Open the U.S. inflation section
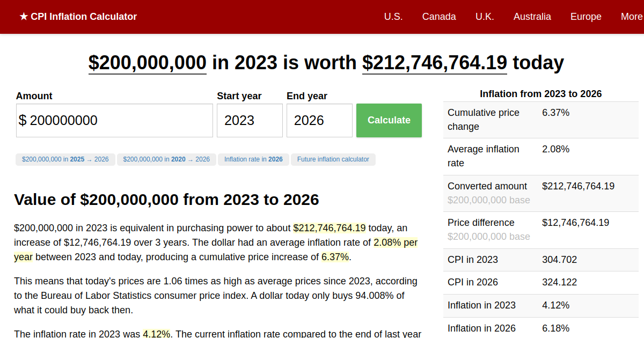The height and width of the screenshot is (338, 644). (393, 17)
